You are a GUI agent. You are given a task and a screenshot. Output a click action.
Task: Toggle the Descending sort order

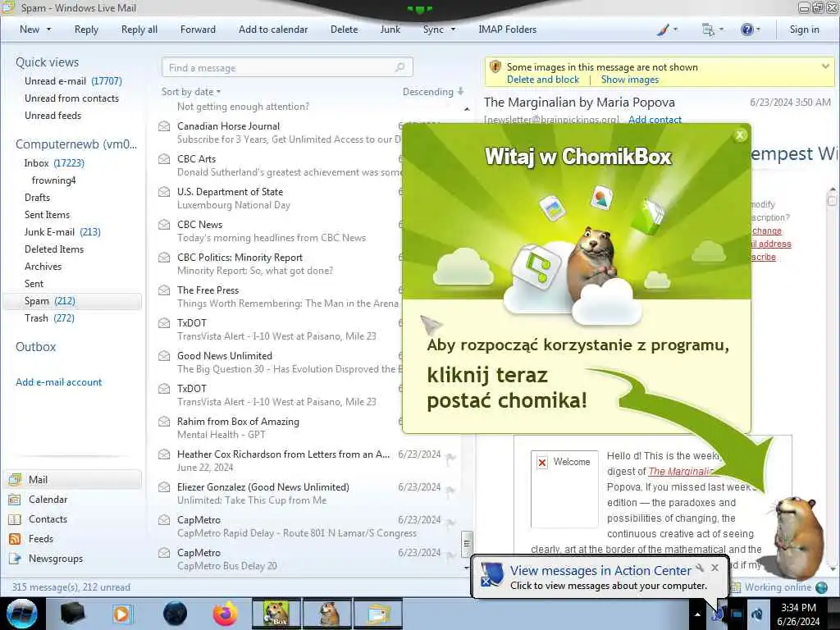point(433,92)
